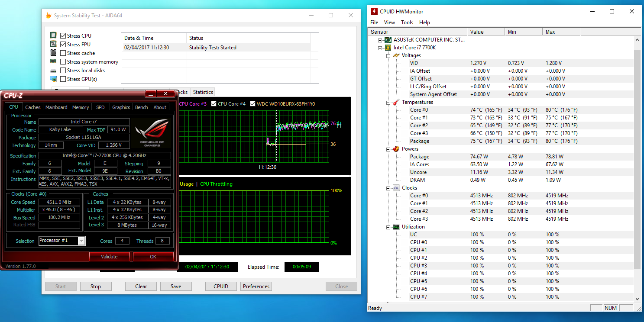644x322 pixels.
Task: Click the AIDA64 flame icon in title bar
Action: (x=49, y=15)
